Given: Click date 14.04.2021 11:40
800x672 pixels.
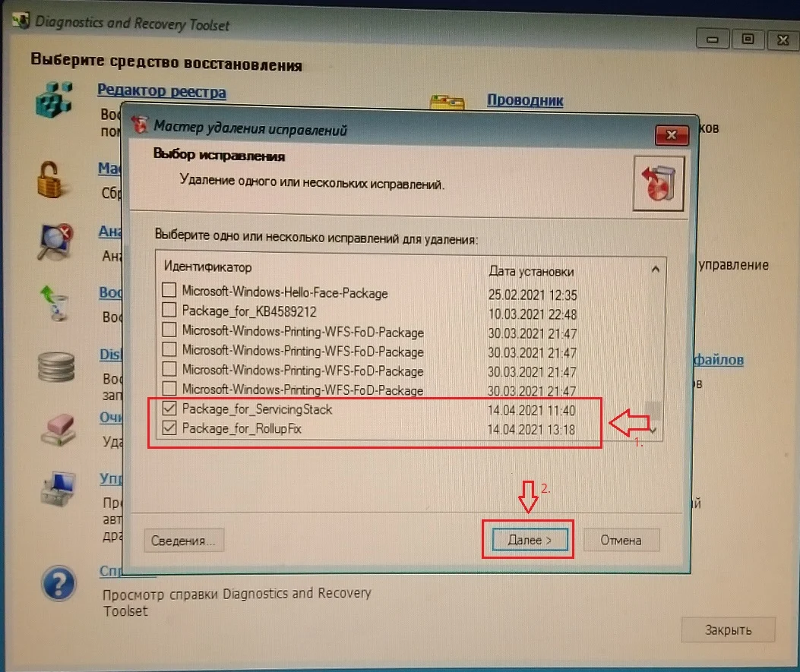Looking at the screenshot, I should 531,411.
